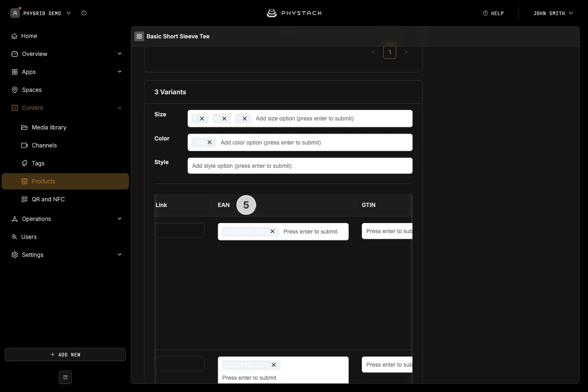The image size is (588, 392).
Task: Open the John Smith user menu
Action: click(553, 13)
